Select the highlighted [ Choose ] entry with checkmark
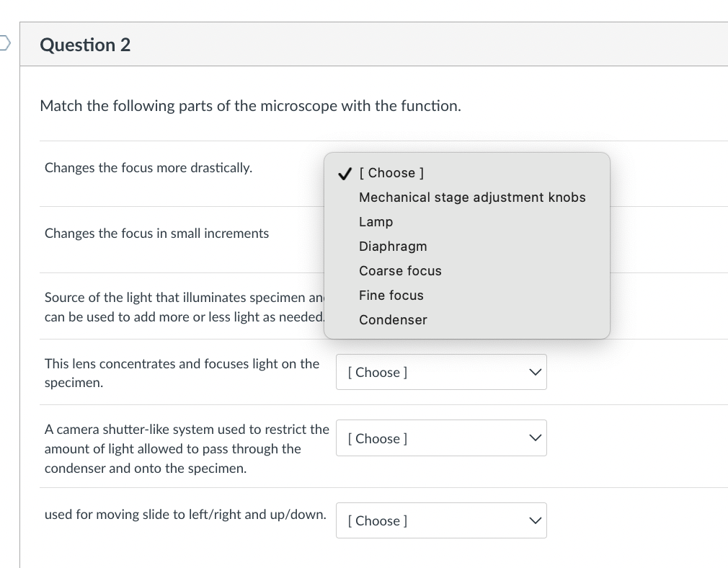Screen dimensions: 728x568 [391, 173]
